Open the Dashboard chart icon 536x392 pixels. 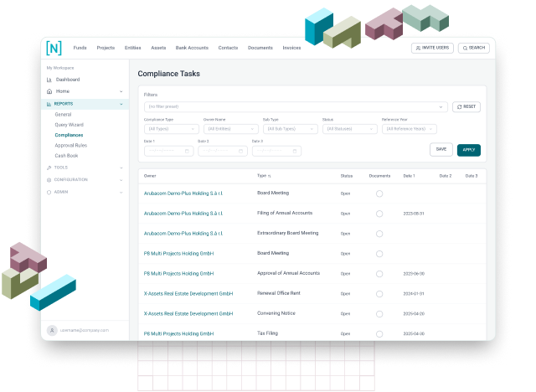click(x=49, y=80)
